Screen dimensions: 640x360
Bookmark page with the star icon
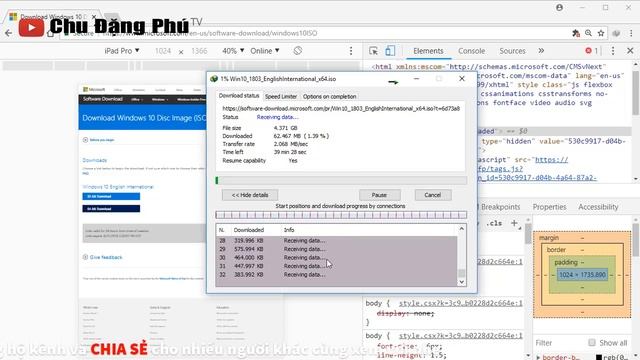601,33
